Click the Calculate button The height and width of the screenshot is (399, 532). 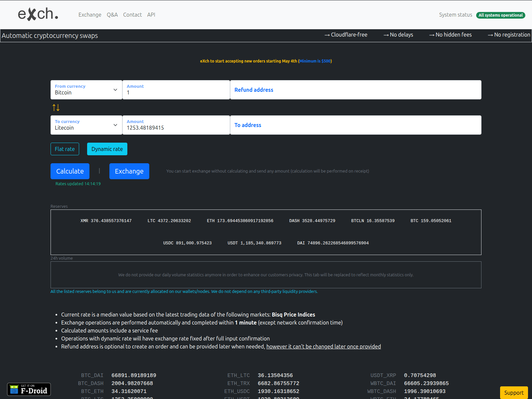click(70, 171)
